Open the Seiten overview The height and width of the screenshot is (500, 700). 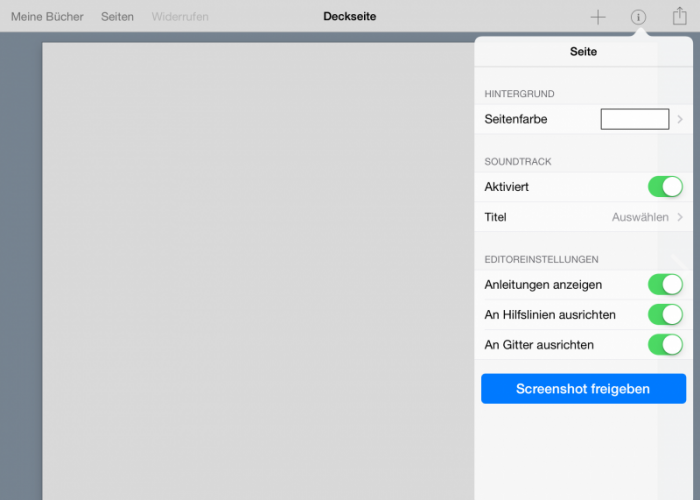click(117, 17)
